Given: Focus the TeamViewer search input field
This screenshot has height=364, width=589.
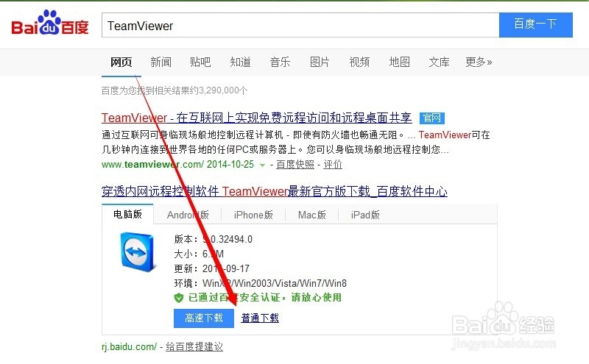Looking at the screenshot, I should pos(300,25).
